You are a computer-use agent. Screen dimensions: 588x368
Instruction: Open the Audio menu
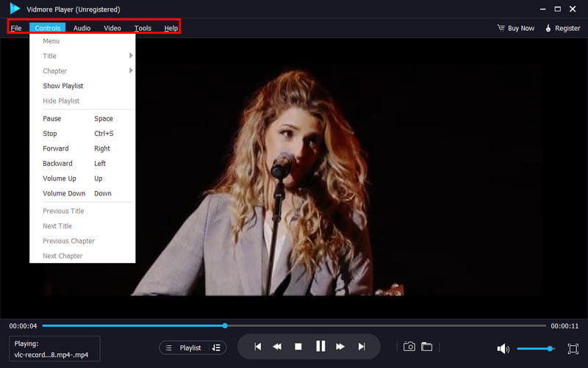click(82, 28)
